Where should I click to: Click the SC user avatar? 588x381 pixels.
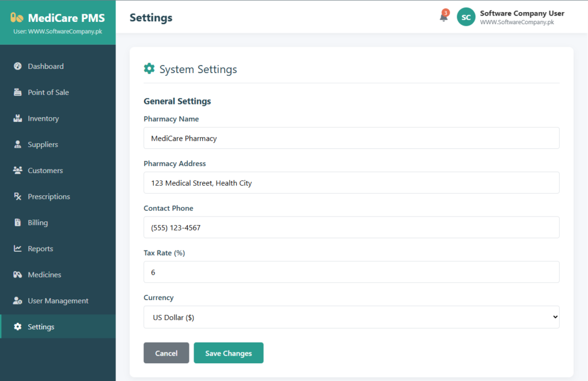click(x=466, y=17)
